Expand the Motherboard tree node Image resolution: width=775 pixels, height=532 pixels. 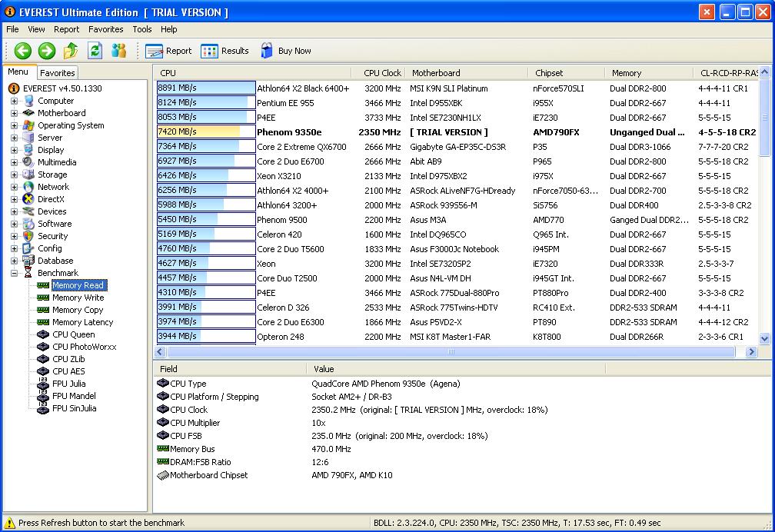click(14, 113)
